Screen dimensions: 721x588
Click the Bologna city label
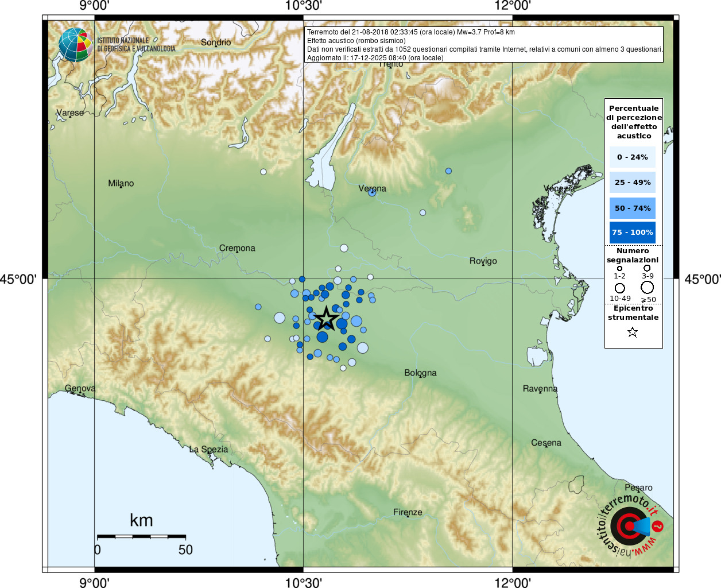coord(420,373)
